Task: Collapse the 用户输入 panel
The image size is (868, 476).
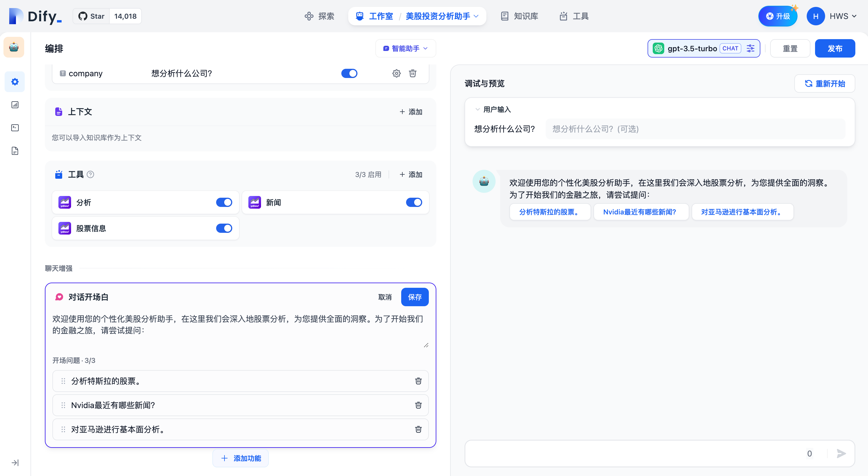Action: [x=477, y=109]
